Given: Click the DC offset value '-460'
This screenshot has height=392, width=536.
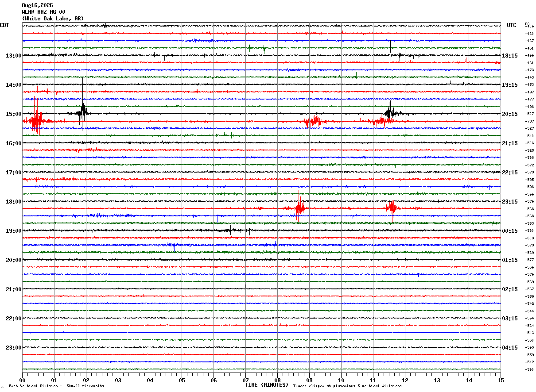Looking at the screenshot, I should click(529, 34).
